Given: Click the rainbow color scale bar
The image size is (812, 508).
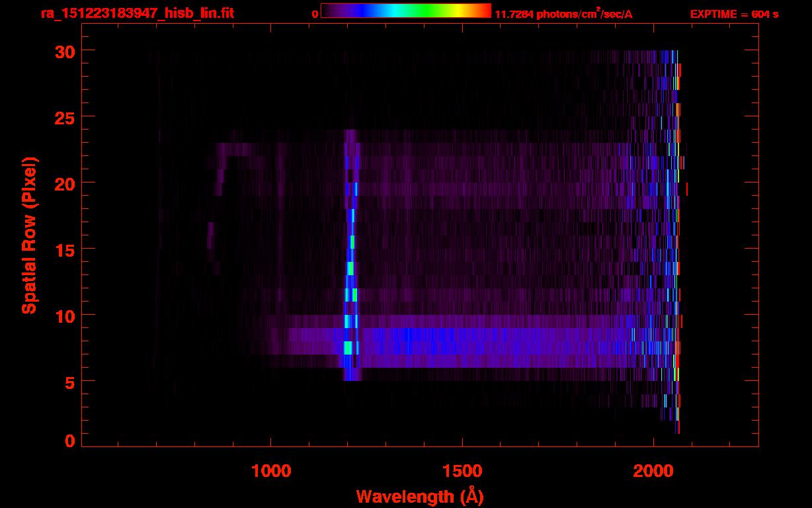Looking at the screenshot, I should [406, 11].
